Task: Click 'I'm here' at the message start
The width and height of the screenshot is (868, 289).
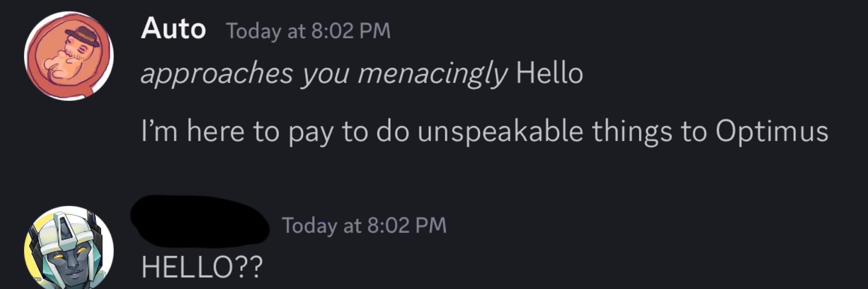Action: pyautogui.click(x=192, y=131)
